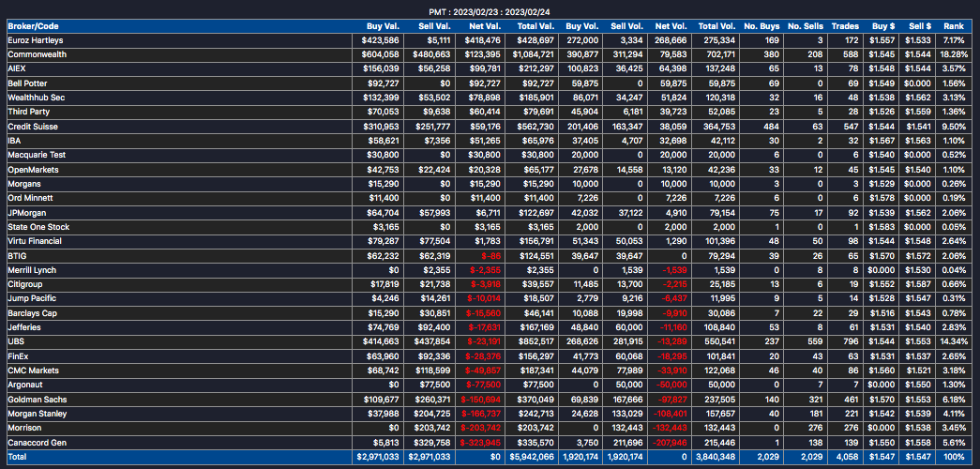
Task: Sort by the Buy Vol. column header
Action: click(581, 26)
